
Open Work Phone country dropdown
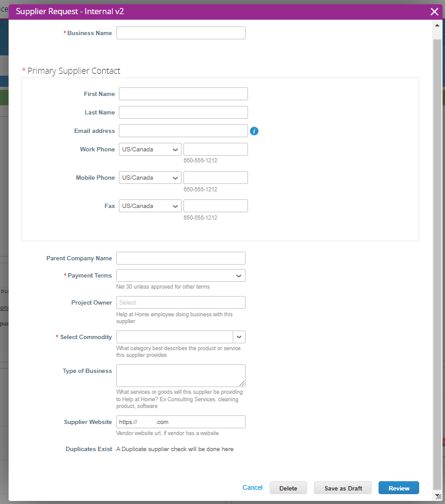tap(150, 149)
